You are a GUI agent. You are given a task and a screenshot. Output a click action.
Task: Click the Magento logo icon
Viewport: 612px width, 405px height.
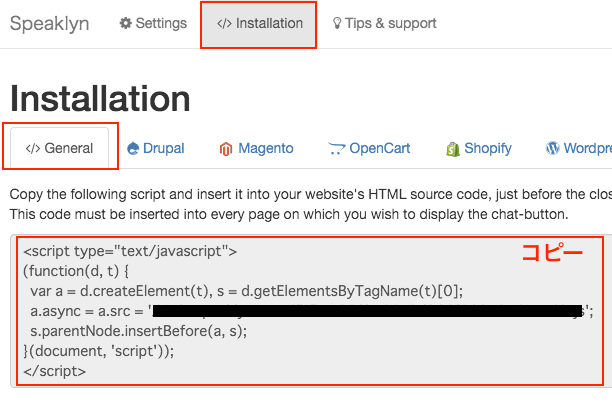[x=226, y=149]
